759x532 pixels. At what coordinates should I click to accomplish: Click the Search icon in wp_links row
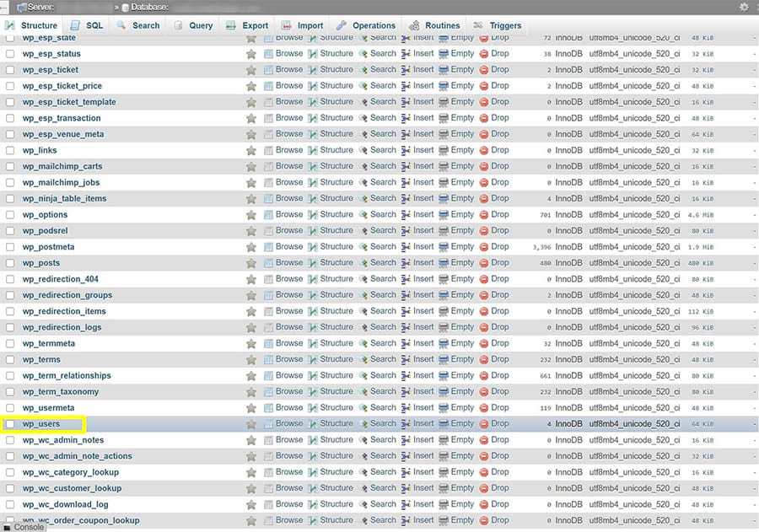click(x=363, y=151)
